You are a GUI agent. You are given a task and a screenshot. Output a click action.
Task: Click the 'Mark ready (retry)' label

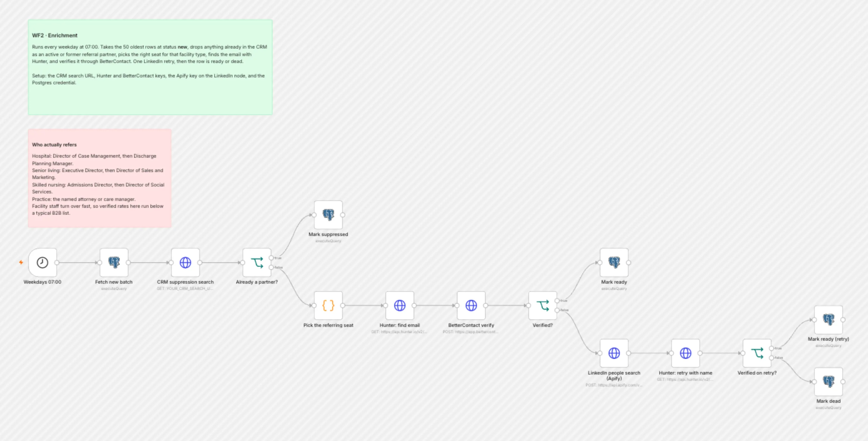click(x=828, y=339)
